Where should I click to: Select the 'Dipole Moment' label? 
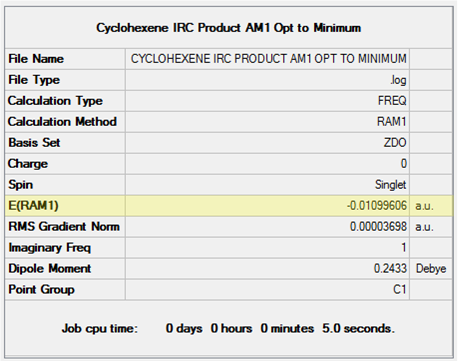50,269
